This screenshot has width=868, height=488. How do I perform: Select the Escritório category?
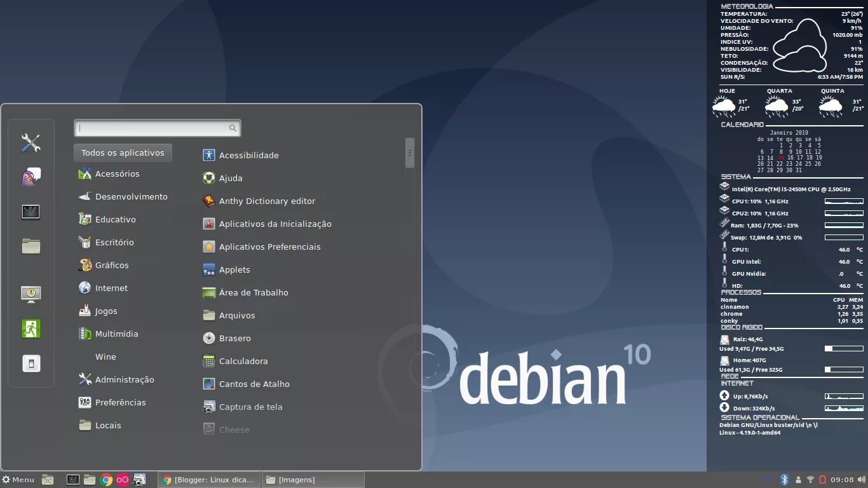(105, 242)
